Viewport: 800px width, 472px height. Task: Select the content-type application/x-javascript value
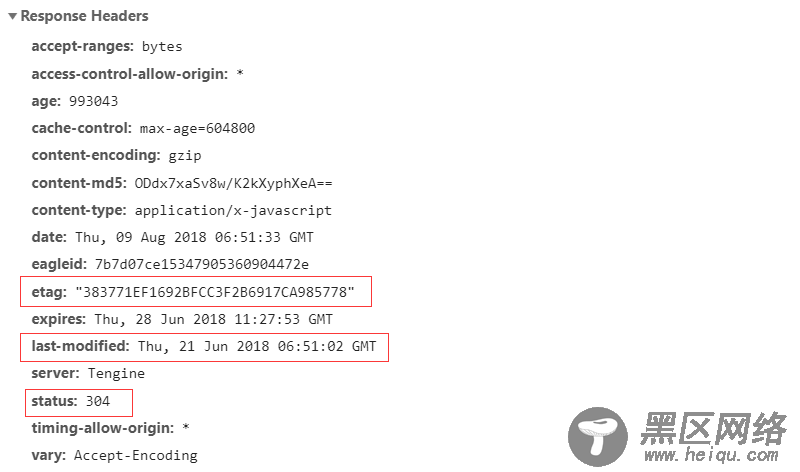233,211
